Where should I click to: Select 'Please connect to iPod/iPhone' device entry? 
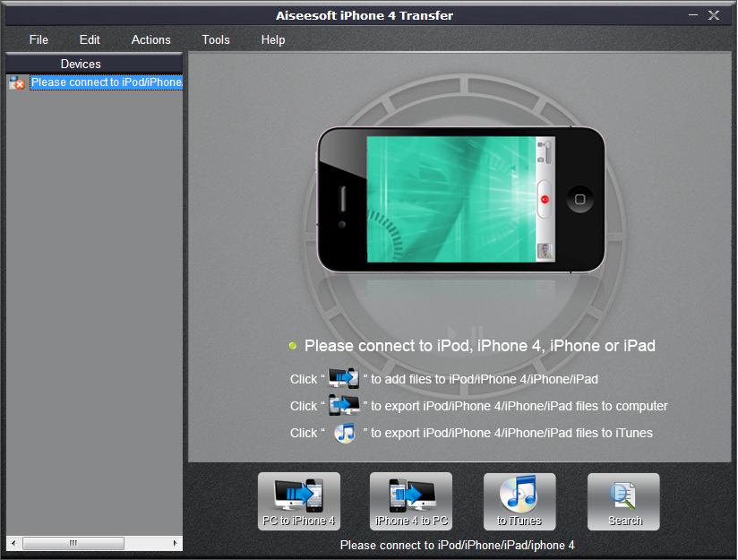click(107, 82)
